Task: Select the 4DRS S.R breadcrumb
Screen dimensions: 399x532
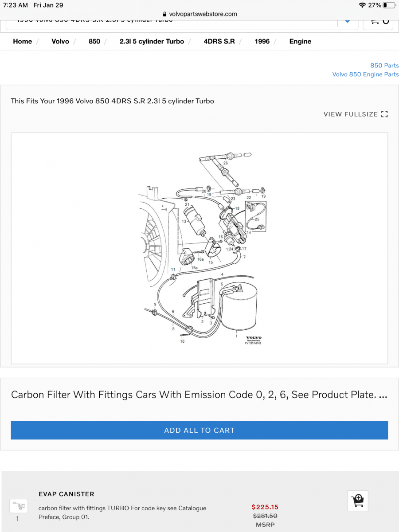Action: (219, 41)
